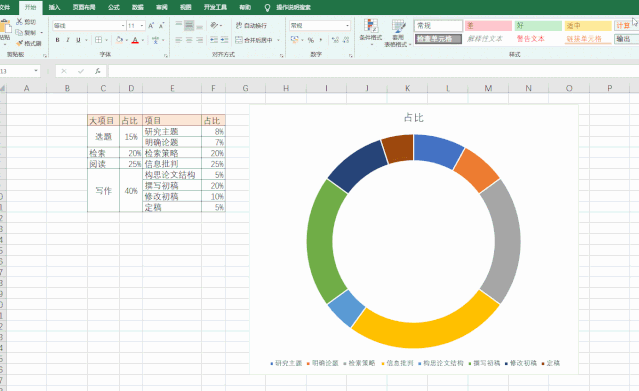Click the accounting number format icon
The height and width of the screenshot is (391, 639).
[x=294, y=40]
